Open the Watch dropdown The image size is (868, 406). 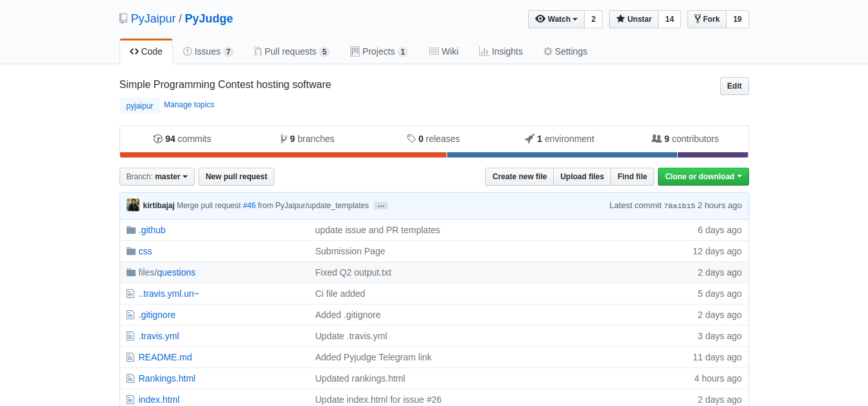[x=556, y=19]
